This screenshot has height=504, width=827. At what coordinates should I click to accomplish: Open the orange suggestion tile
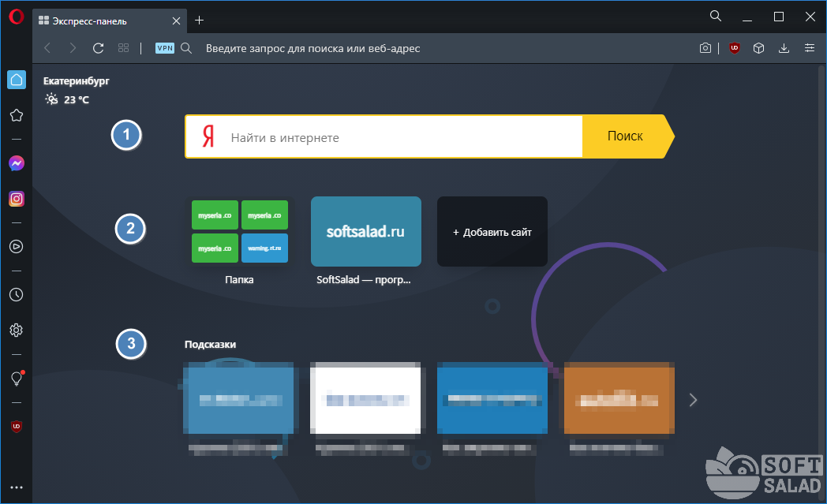619,398
